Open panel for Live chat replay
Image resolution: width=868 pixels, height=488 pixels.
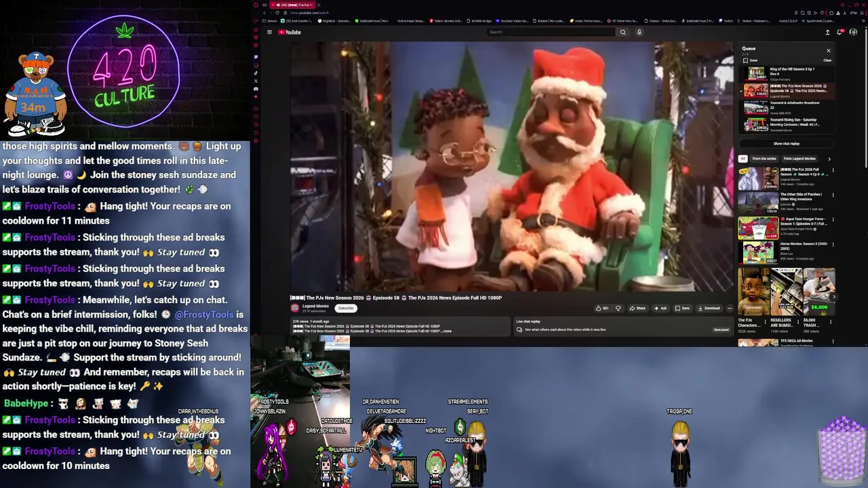721,330
